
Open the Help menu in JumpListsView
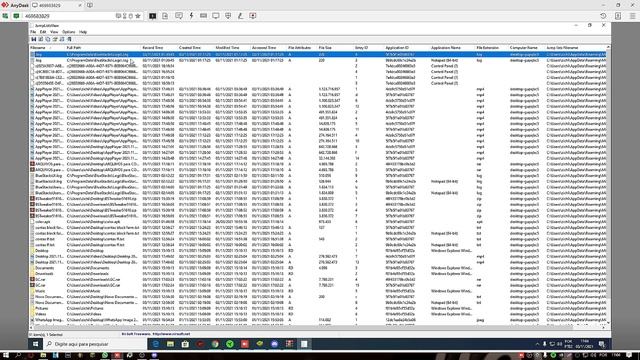(83, 32)
